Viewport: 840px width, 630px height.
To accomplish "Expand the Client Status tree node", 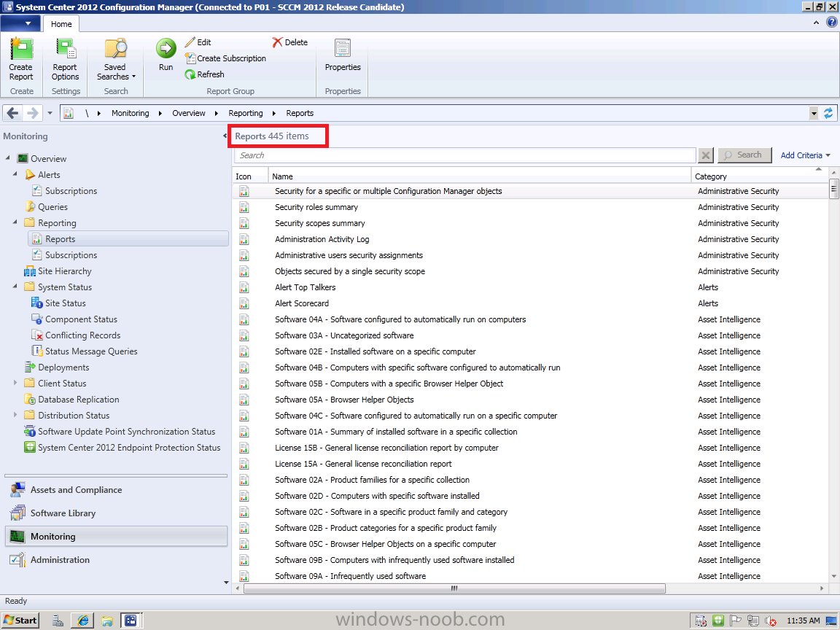I will click(15, 383).
